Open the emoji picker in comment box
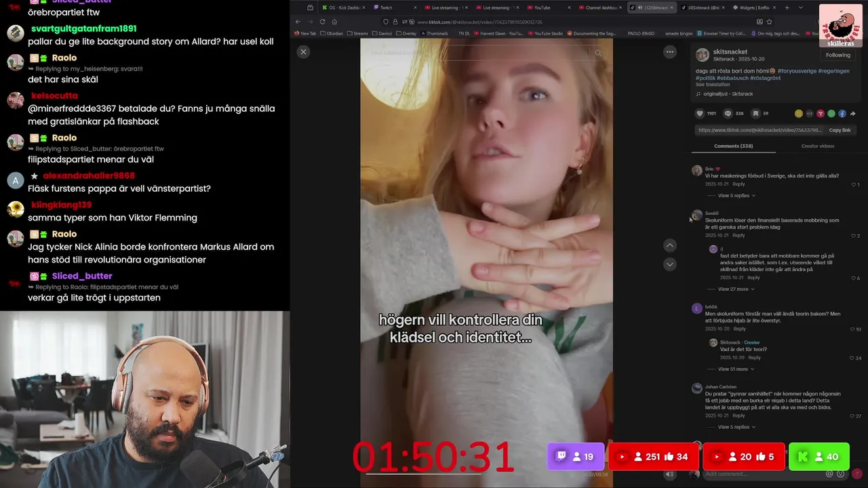The width and height of the screenshot is (868, 488). pyautogui.click(x=841, y=474)
